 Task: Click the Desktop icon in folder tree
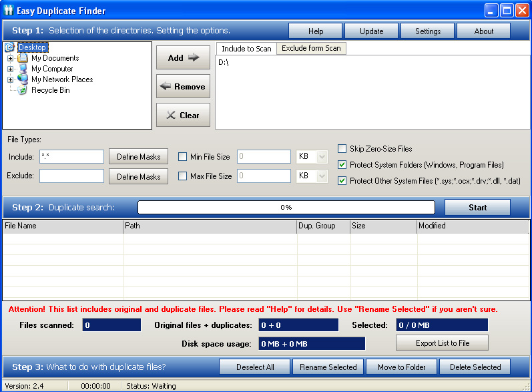9,47
